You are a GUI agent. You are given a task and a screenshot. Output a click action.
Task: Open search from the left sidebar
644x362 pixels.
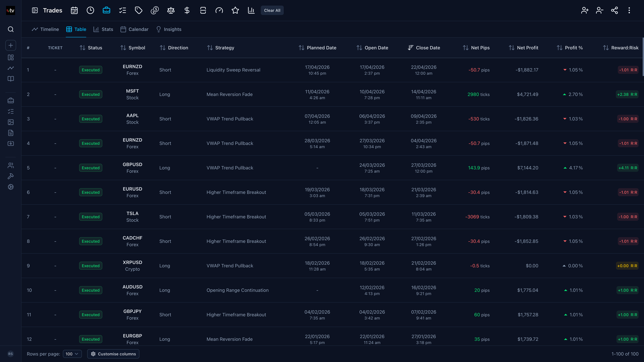[10, 29]
